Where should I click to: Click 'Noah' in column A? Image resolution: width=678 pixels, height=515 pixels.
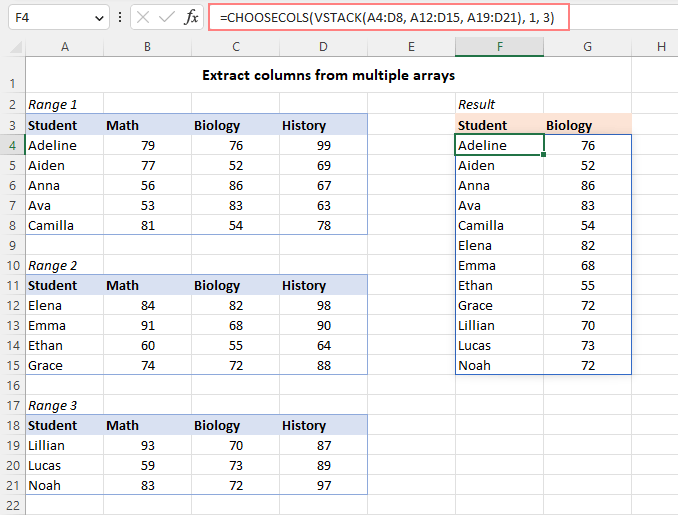(x=64, y=486)
